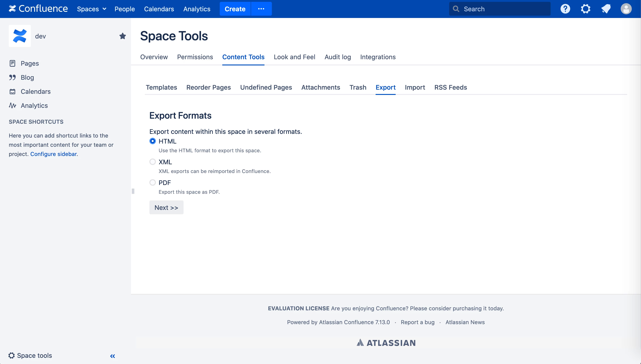Viewport: 641px width, 364px height.
Task: Click the Confluence home logo
Action: [38, 9]
